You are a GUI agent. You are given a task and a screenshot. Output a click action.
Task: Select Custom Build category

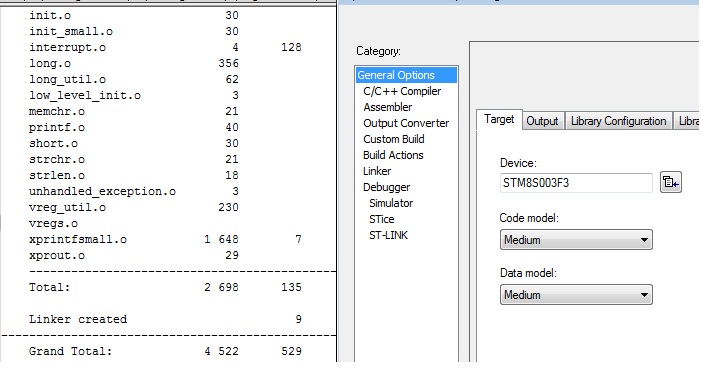click(x=393, y=139)
